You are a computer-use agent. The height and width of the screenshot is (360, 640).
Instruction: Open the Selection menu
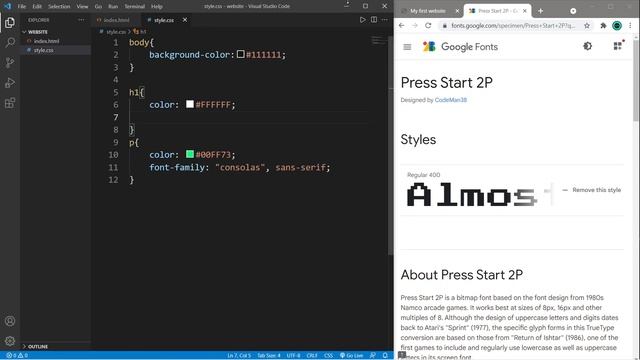click(x=59, y=6)
